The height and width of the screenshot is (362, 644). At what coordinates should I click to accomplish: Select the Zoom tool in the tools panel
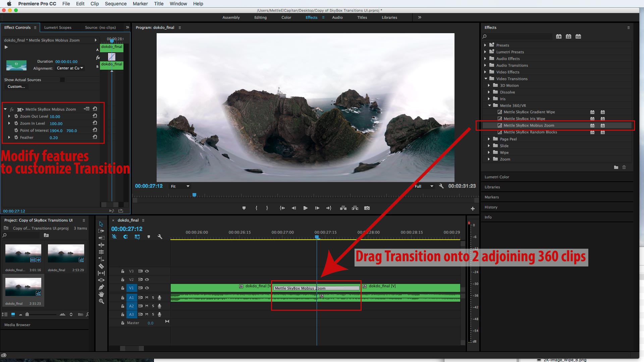point(101,301)
